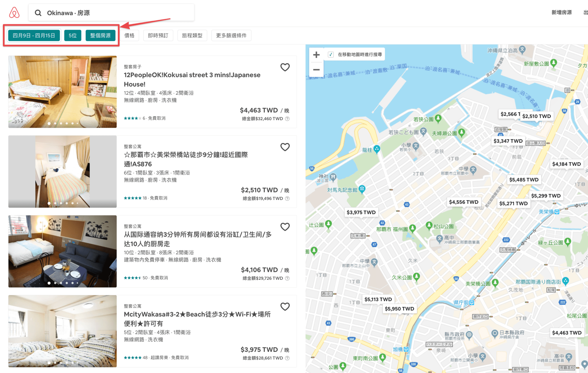Click the '$4,106 TWD / 晚' price text
The width and height of the screenshot is (588, 373).
pyautogui.click(x=265, y=270)
